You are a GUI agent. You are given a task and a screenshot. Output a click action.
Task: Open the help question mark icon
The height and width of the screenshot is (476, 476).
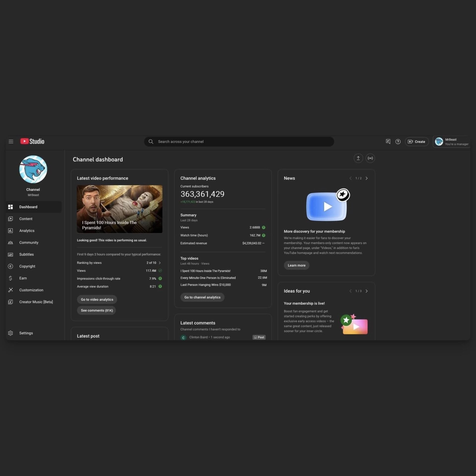point(398,142)
